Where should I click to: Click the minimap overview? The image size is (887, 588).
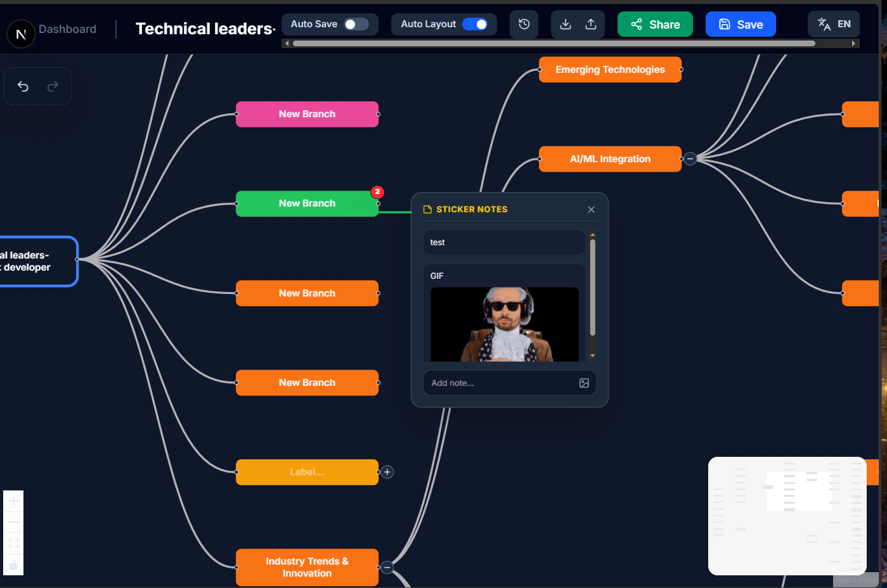click(787, 516)
